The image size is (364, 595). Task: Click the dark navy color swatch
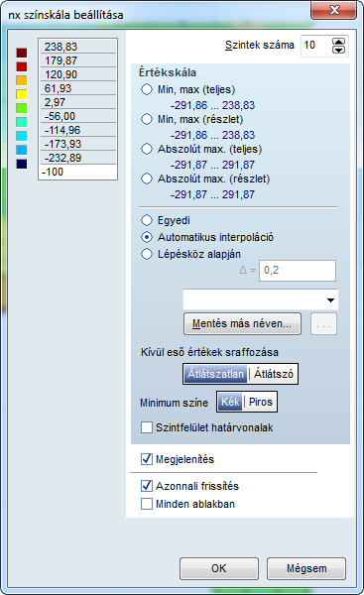pos(22,164)
